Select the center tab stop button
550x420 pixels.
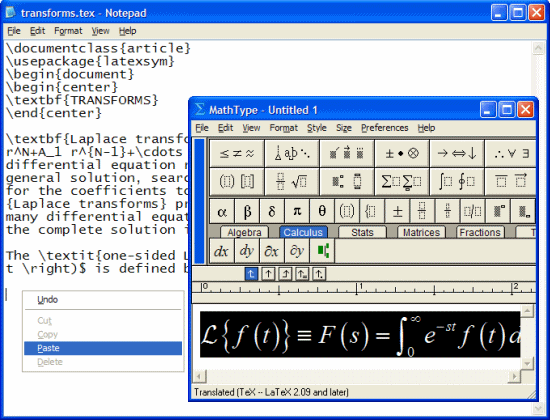coord(268,274)
